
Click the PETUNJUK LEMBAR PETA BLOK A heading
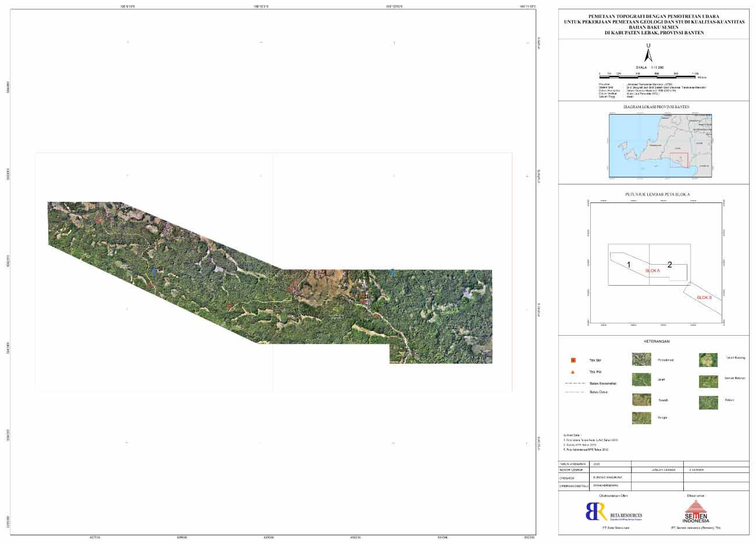coord(657,193)
